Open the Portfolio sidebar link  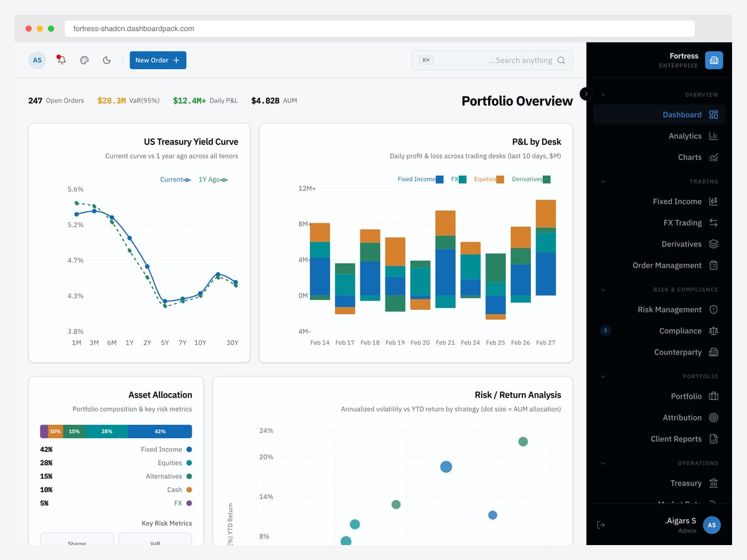tap(659, 396)
